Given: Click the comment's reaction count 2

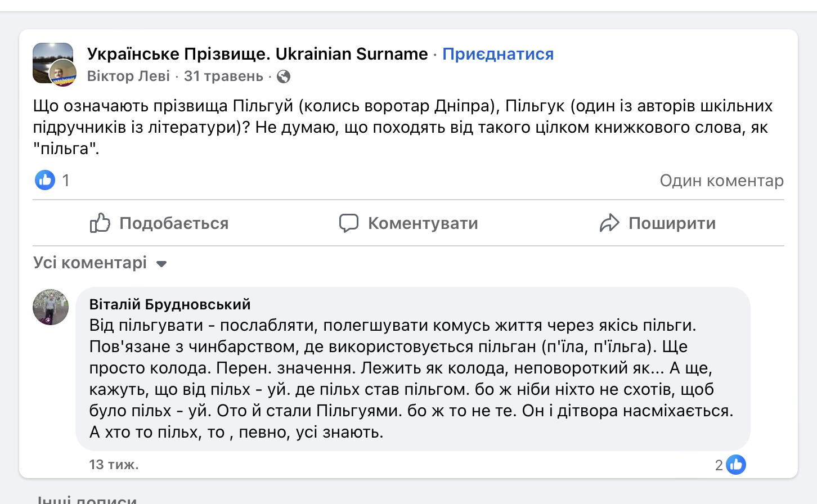Looking at the screenshot, I should 719,465.
